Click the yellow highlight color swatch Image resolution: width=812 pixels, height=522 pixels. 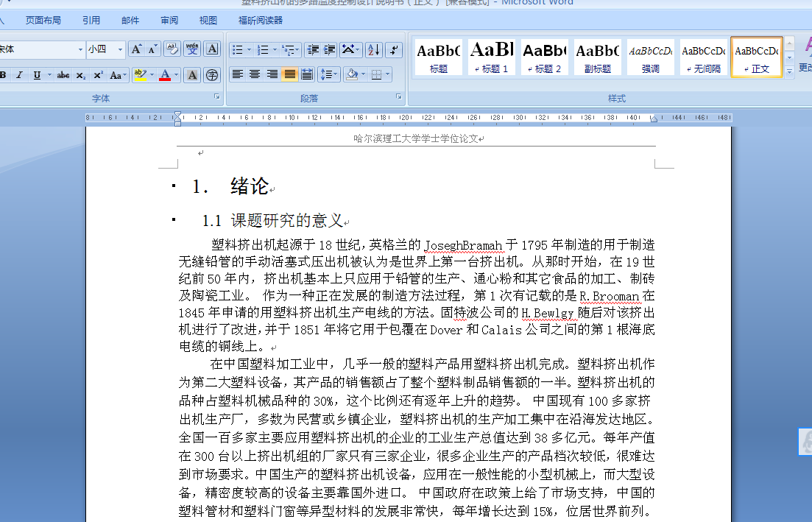click(x=140, y=79)
